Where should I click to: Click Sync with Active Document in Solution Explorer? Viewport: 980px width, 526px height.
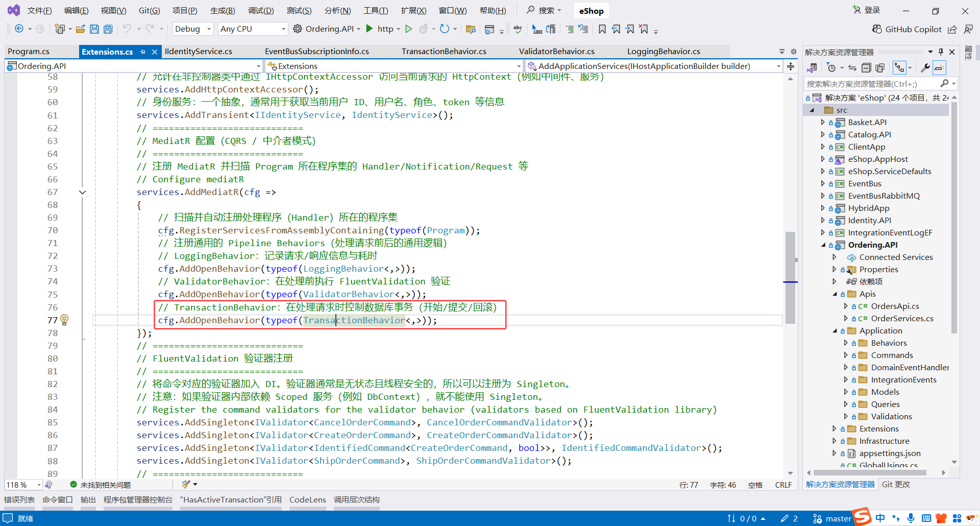click(x=852, y=67)
